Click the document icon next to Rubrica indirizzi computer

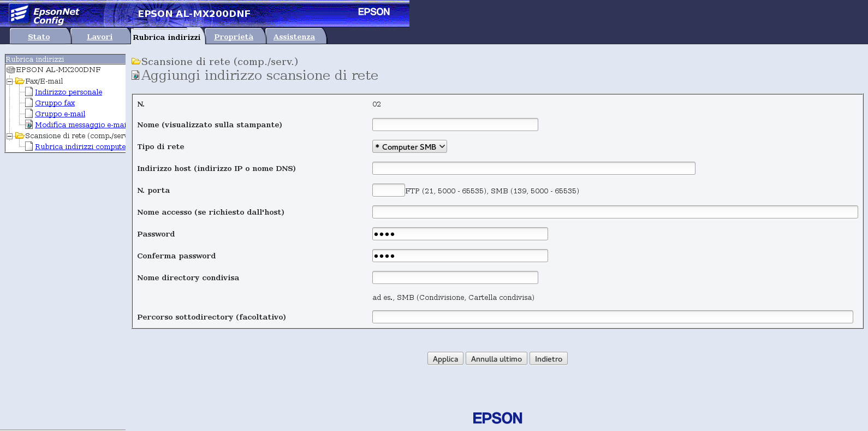click(x=29, y=146)
